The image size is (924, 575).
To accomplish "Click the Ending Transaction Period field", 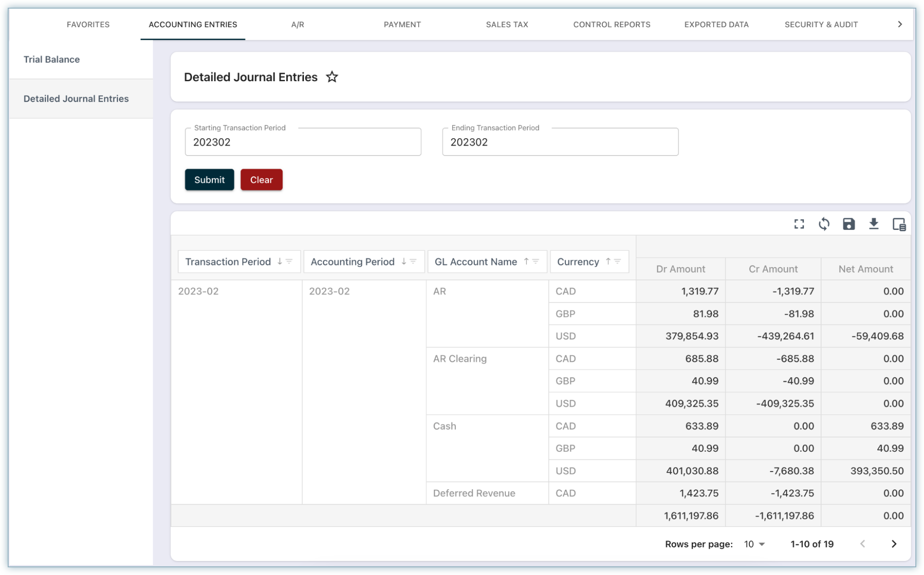I will (x=560, y=142).
